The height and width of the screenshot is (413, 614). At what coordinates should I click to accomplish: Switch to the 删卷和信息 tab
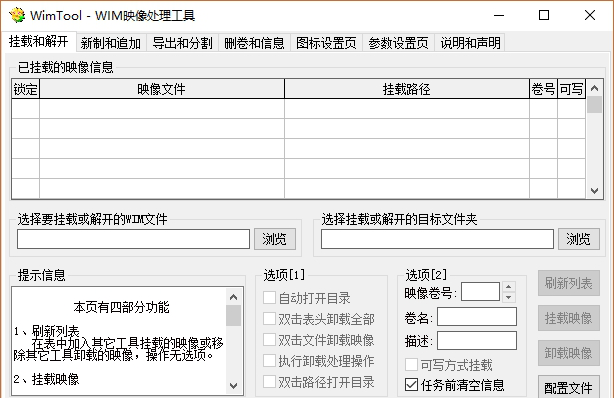click(254, 43)
